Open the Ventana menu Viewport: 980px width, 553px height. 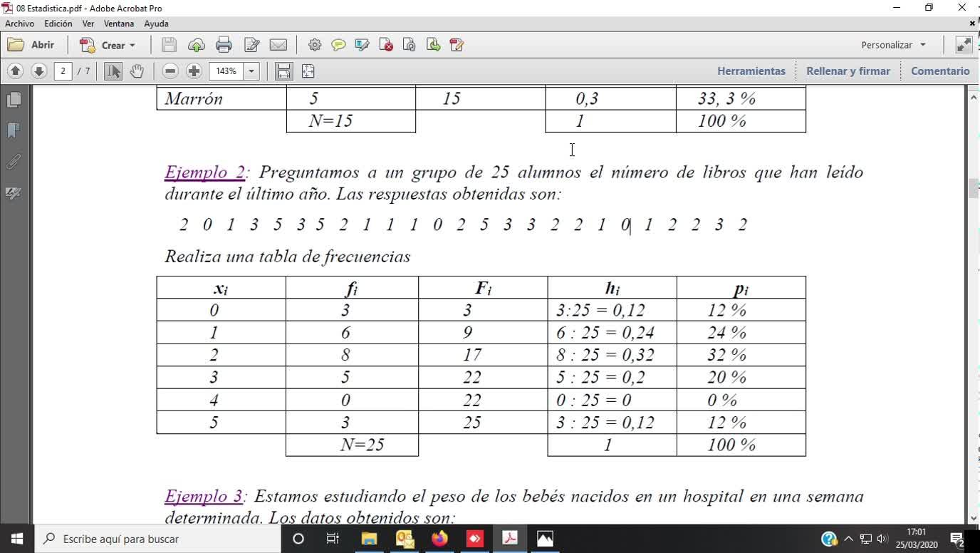[119, 24]
